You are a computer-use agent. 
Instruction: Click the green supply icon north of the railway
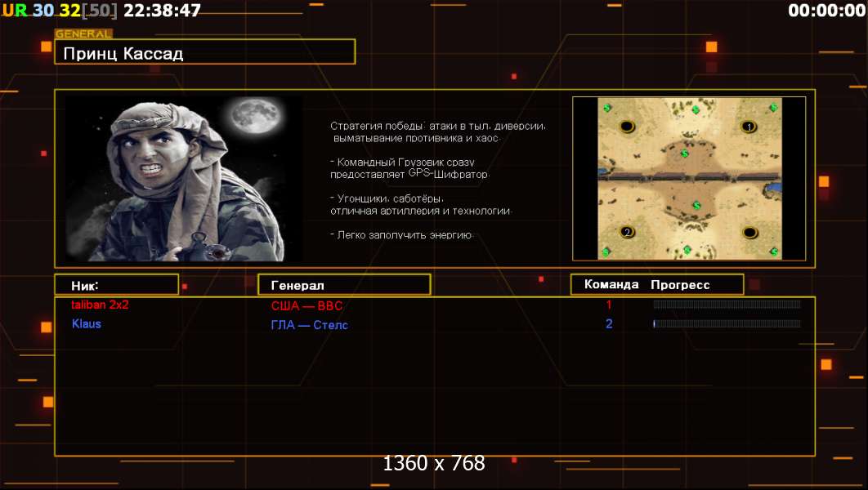pos(685,154)
